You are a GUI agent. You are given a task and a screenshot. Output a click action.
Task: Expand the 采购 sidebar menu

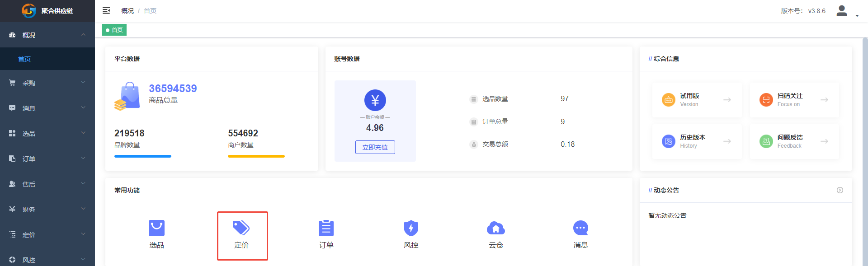(47, 83)
